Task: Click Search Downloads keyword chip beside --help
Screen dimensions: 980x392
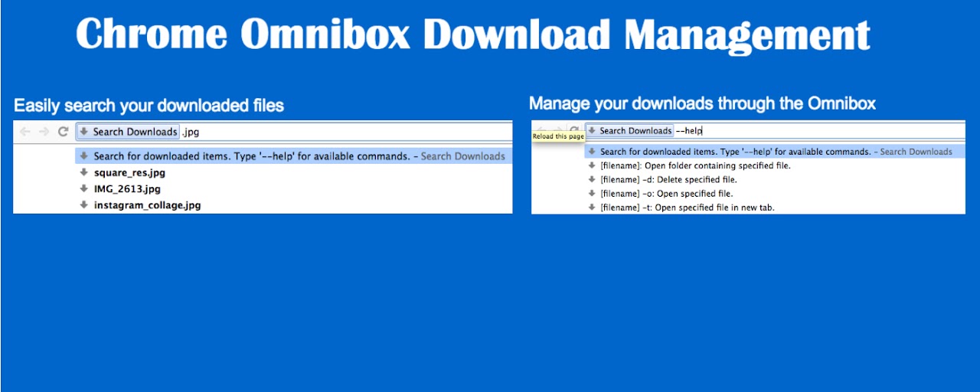Action: pos(630,131)
